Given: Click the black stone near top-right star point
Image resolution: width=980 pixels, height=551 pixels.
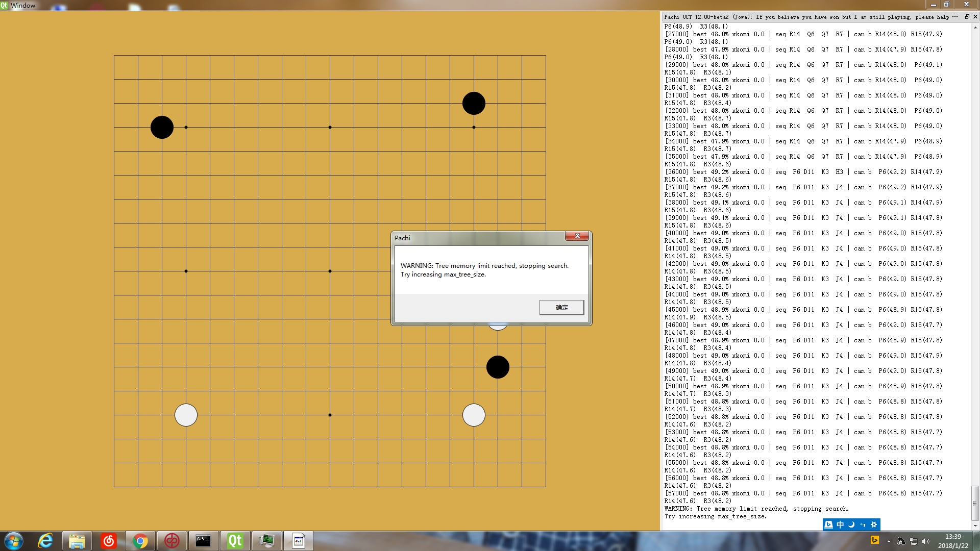Looking at the screenshot, I should pos(474,104).
